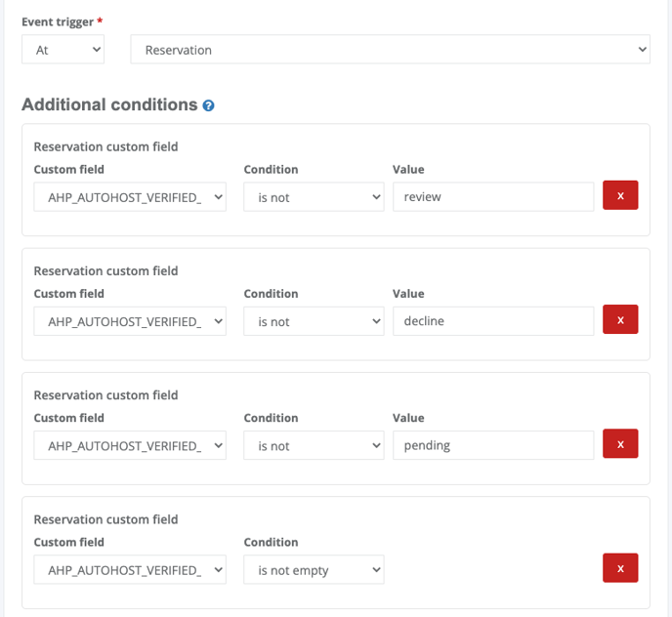Screen dimensions: 672x617
Task: Click the Additional conditions help icon
Action: coord(208,105)
